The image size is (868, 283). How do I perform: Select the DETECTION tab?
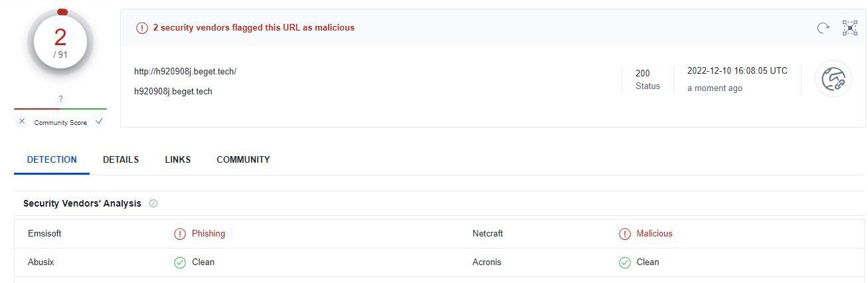pos(52,160)
